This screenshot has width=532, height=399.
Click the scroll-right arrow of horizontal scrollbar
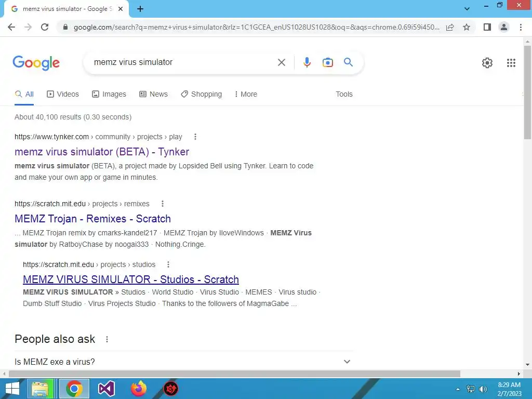519,374
